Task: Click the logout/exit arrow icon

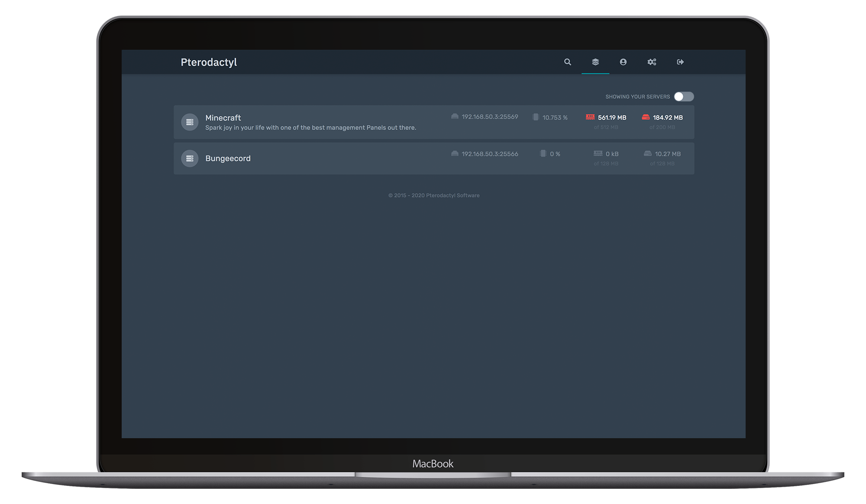Action: (680, 62)
